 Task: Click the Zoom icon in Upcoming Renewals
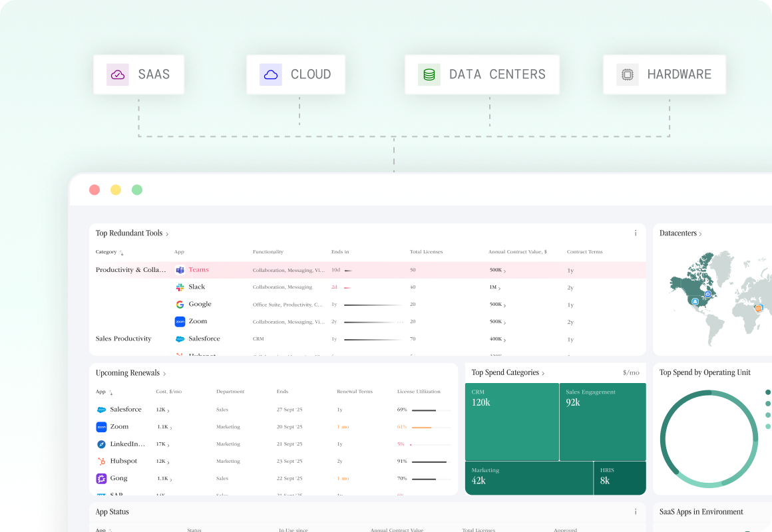(x=101, y=427)
